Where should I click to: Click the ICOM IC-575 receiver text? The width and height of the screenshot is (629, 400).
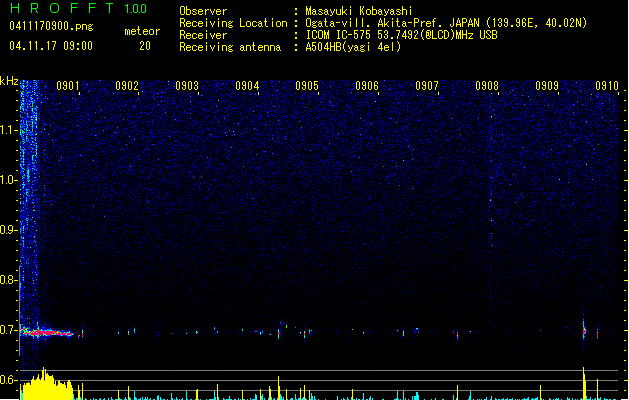401,35
